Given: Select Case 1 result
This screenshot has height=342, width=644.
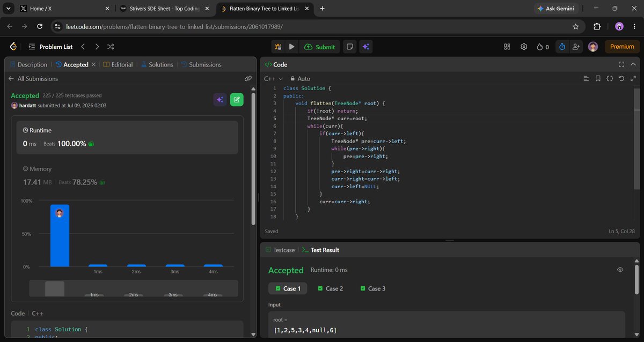Looking at the screenshot, I should (288, 288).
